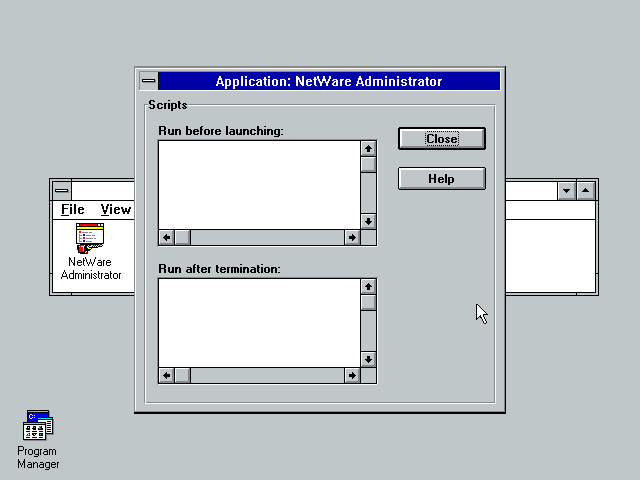The width and height of the screenshot is (640, 480).
Task: Click left arrow under Run before launching box
Action: point(167,237)
